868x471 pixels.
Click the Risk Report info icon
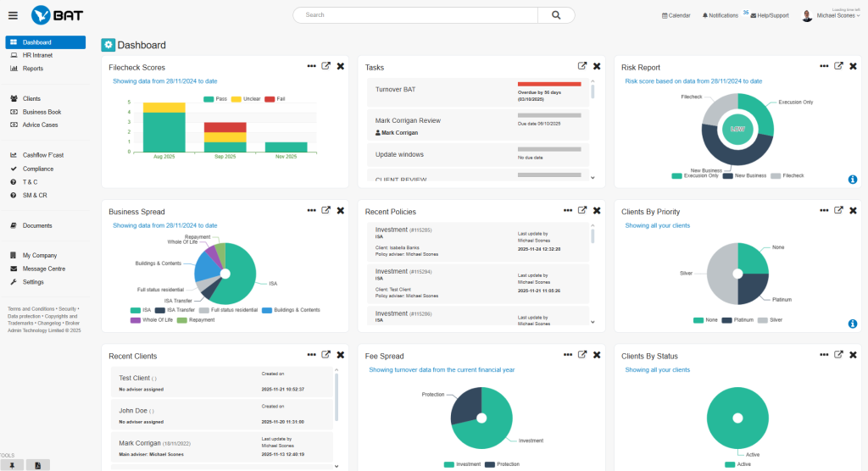click(852, 180)
